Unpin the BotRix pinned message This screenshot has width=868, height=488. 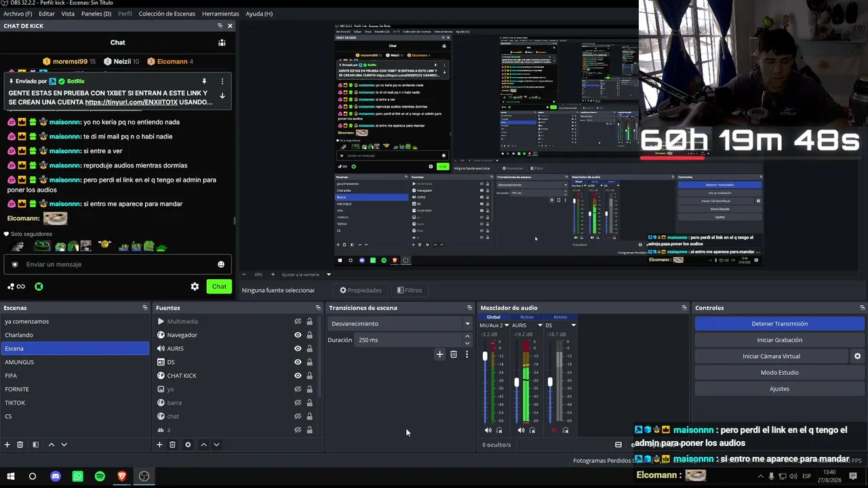click(x=204, y=81)
